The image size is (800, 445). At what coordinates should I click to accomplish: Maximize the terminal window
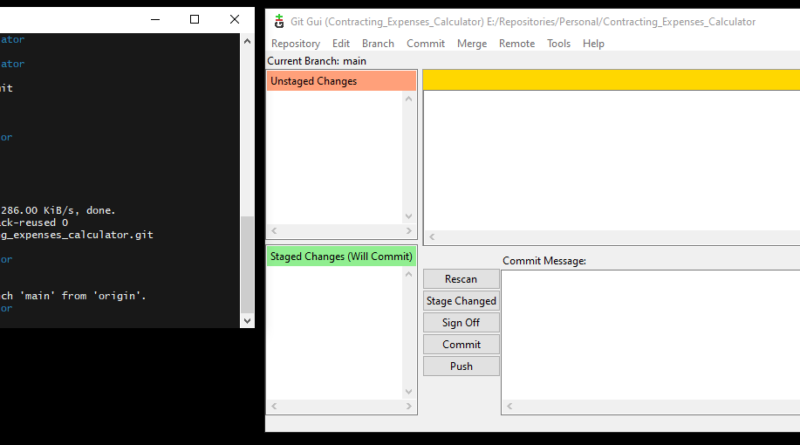pos(195,19)
